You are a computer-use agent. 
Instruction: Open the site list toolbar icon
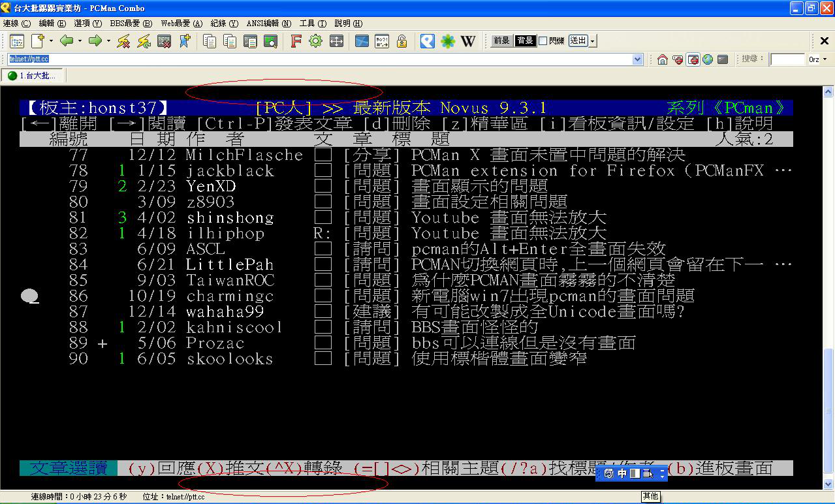tap(17, 41)
